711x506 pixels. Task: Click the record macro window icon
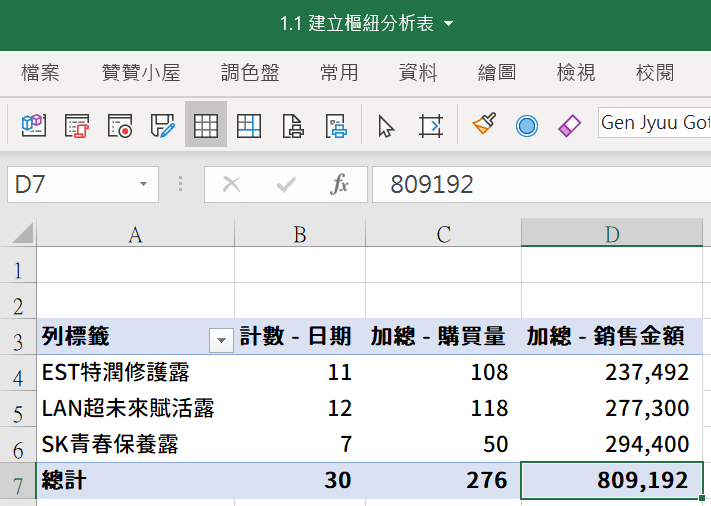click(120, 125)
